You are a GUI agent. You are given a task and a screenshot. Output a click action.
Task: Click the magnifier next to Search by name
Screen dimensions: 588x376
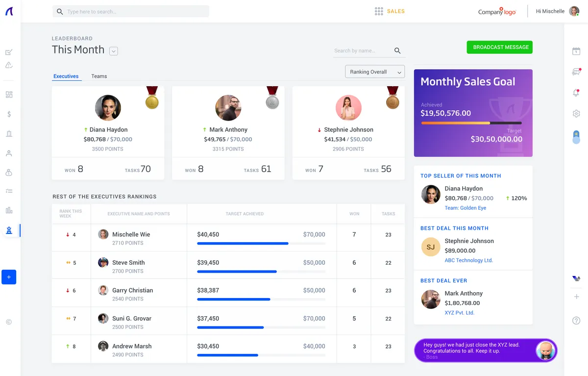397,50
